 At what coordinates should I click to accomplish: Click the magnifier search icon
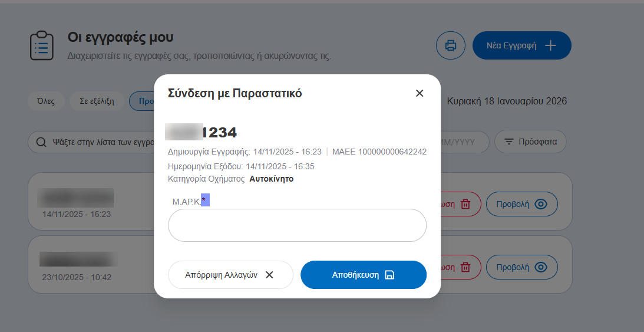[x=41, y=142]
